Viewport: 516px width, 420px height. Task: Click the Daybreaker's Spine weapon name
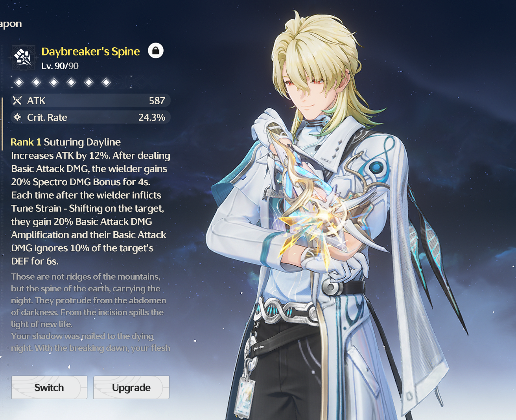90,52
